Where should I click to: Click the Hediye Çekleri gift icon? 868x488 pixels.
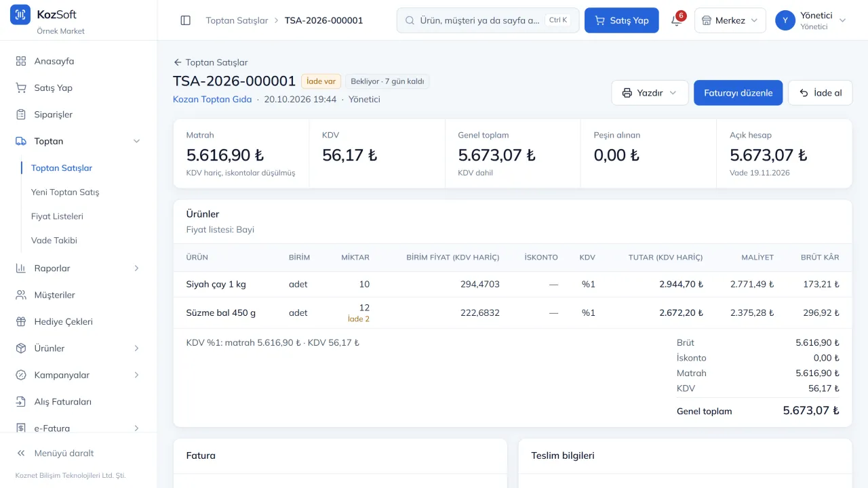tap(21, 322)
